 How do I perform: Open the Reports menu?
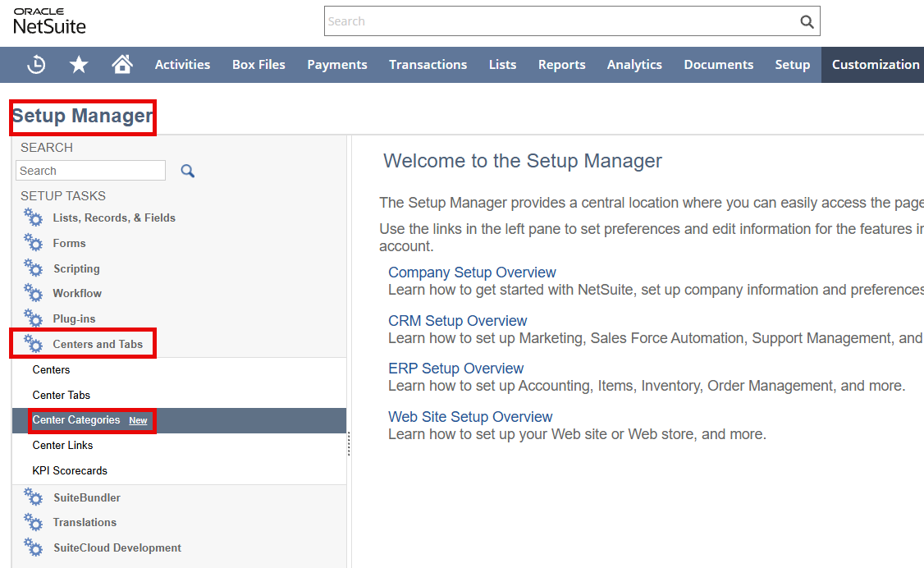click(x=561, y=65)
